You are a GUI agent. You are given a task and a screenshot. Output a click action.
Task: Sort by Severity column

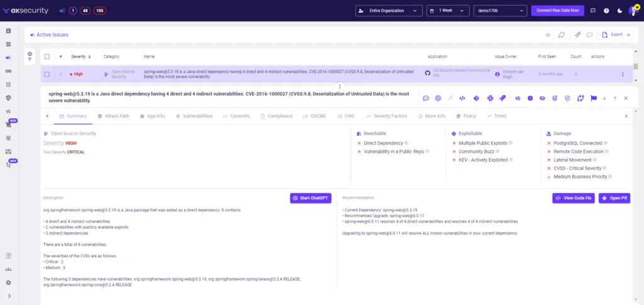pos(81,57)
